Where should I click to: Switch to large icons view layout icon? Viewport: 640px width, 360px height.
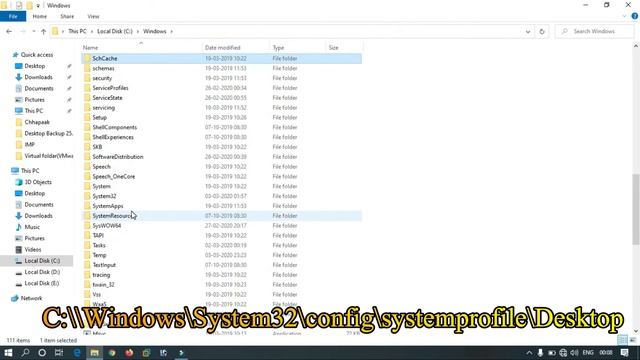tap(633, 340)
